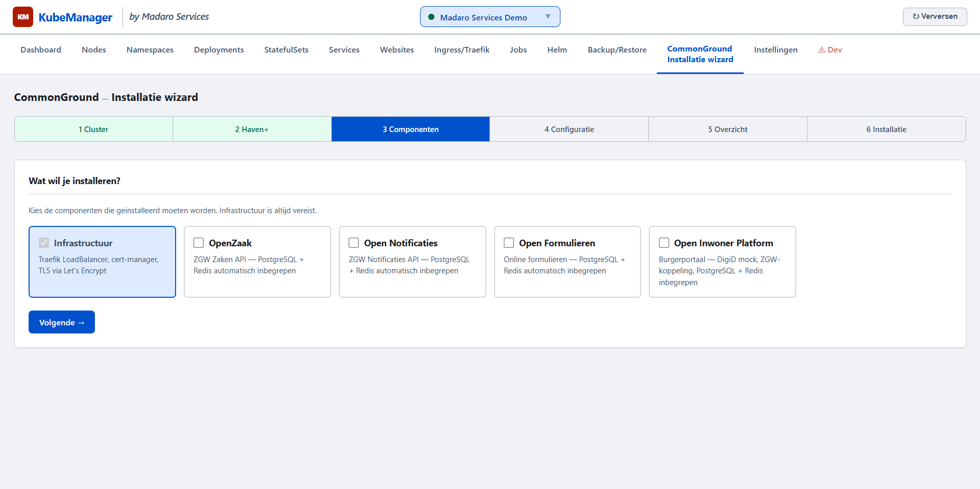This screenshot has height=489, width=980.
Task: Select the StatefulSets tab
Action: [286, 49]
